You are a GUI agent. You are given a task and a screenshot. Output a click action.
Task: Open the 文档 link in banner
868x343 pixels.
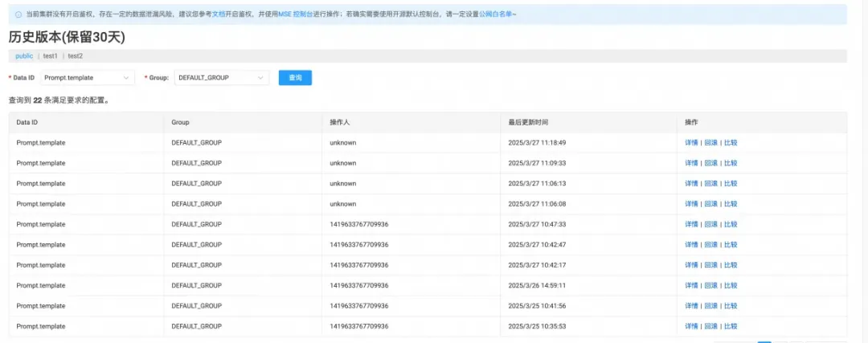pos(218,14)
